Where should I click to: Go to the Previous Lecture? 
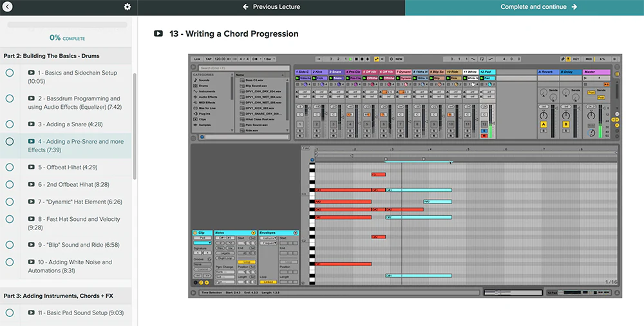pos(271,7)
